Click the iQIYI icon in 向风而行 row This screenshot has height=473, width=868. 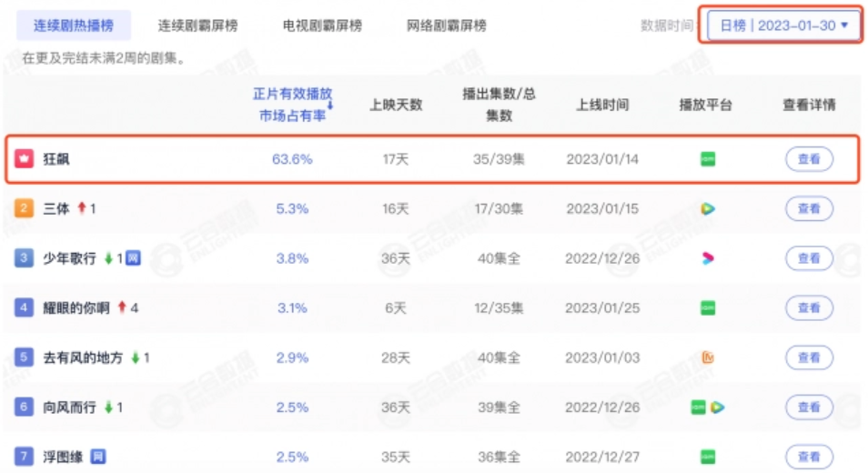[698, 408]
